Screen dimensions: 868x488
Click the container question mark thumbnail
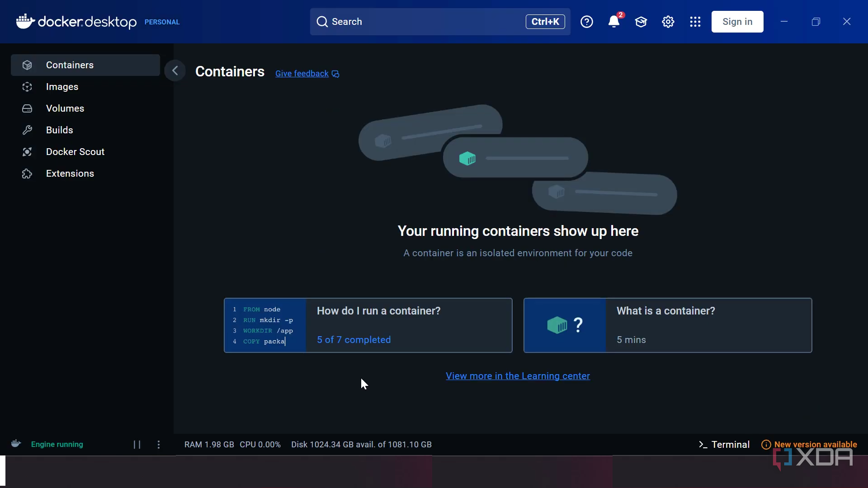click(x=565, y=325)
